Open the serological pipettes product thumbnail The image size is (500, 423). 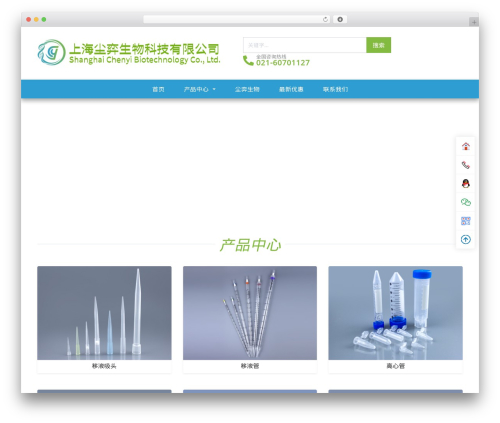(250, 313)
